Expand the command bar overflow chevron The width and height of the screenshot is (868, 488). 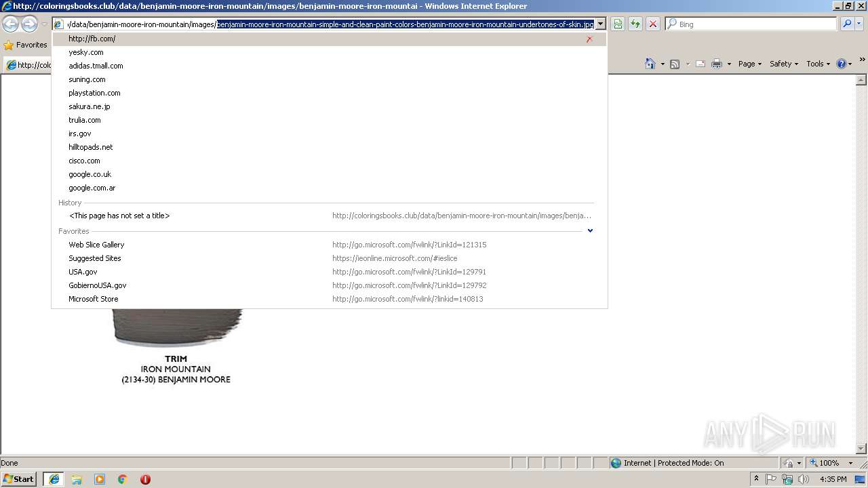point(862,60)
